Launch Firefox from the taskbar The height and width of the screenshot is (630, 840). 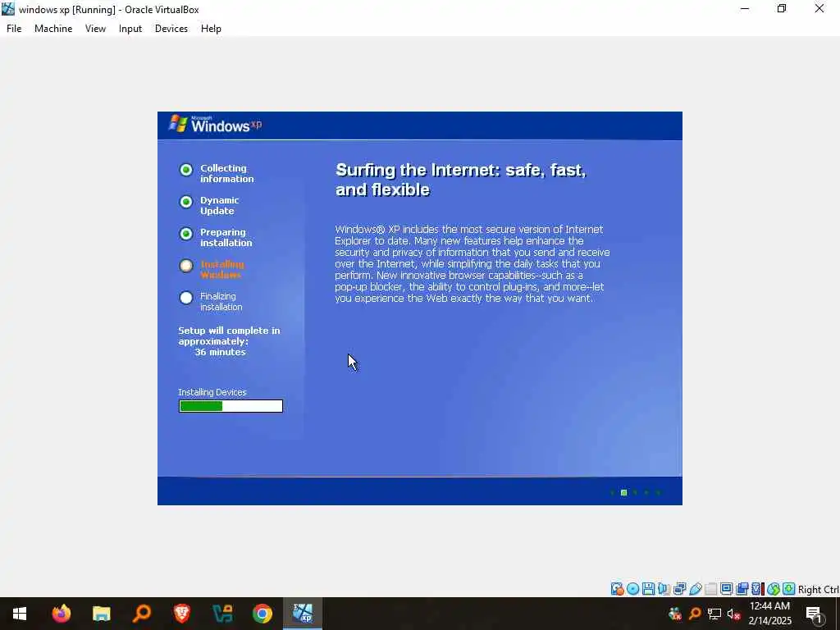(61, 614)
